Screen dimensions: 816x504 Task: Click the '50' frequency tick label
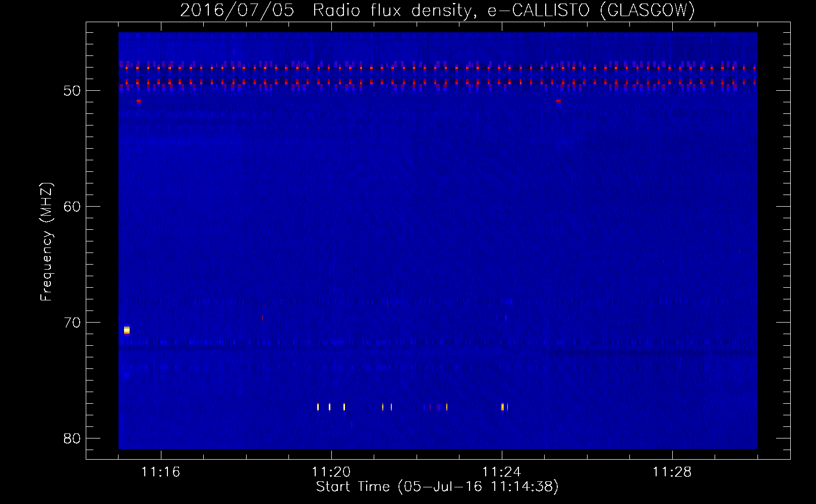(72, 91)
